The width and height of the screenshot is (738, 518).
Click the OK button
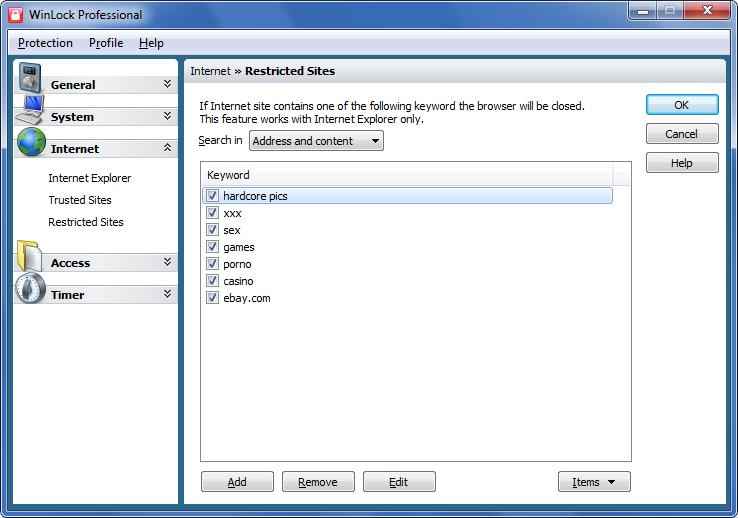pyautogui.click(x=682, y=105)
